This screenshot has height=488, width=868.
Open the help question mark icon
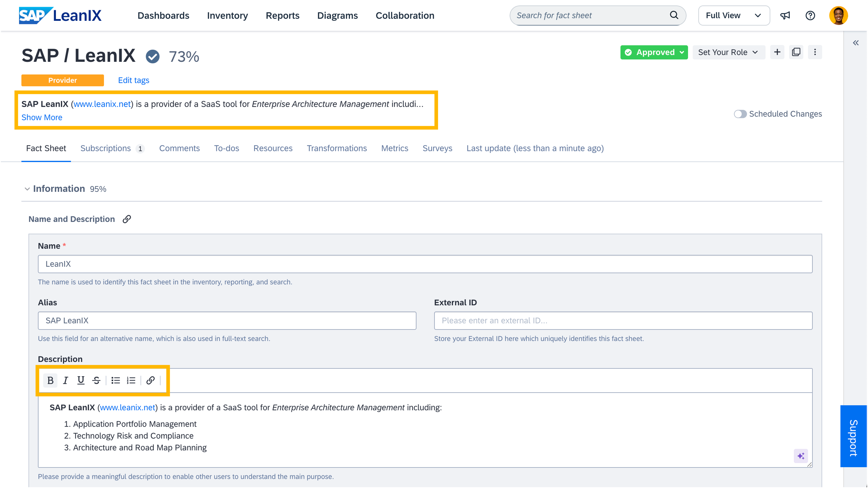(x=810, y=15)
